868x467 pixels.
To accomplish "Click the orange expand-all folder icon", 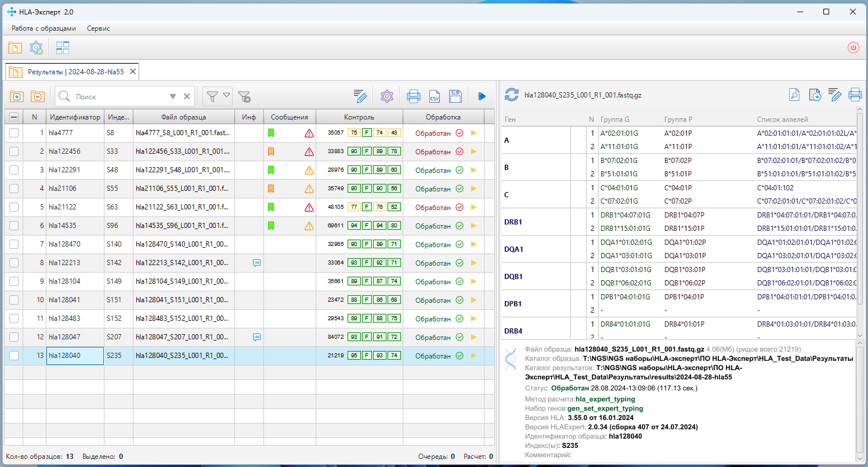I will click(16, 96).
